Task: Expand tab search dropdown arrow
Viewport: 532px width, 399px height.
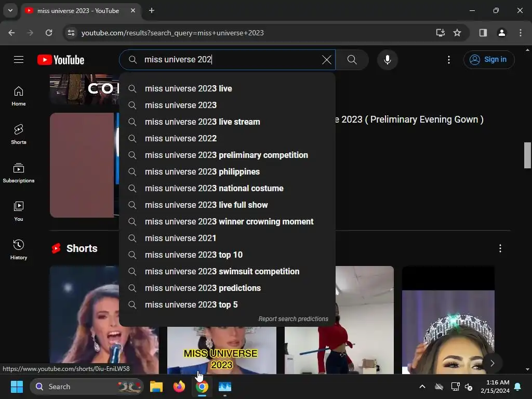Action: 10,10
